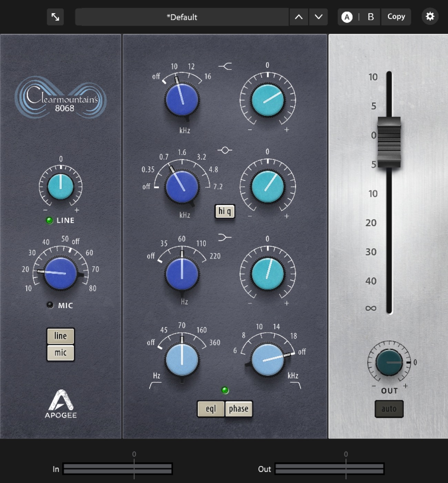Select the line input button
Screen dimensions: 448x483
61,336
